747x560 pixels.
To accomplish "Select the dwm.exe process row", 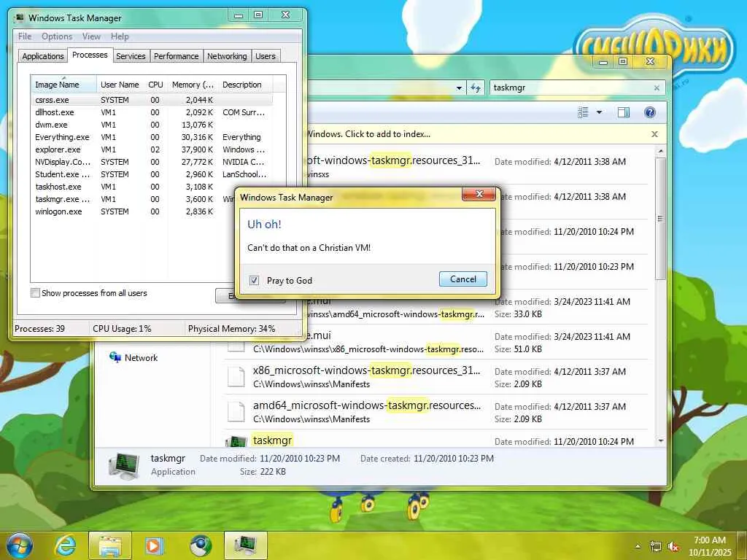I will pyautogui.click(x=152, y=125).
